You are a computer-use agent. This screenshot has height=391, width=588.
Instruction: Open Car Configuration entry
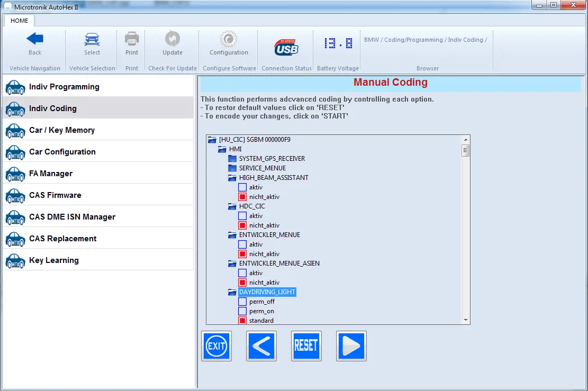pyautogui.click(x=98, y=152)
